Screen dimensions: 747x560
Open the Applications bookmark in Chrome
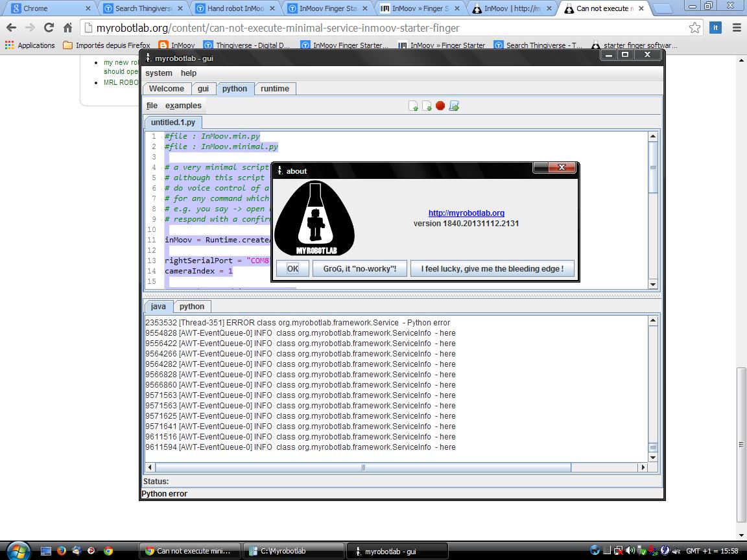pyautogui.click(x=30, y=45)
